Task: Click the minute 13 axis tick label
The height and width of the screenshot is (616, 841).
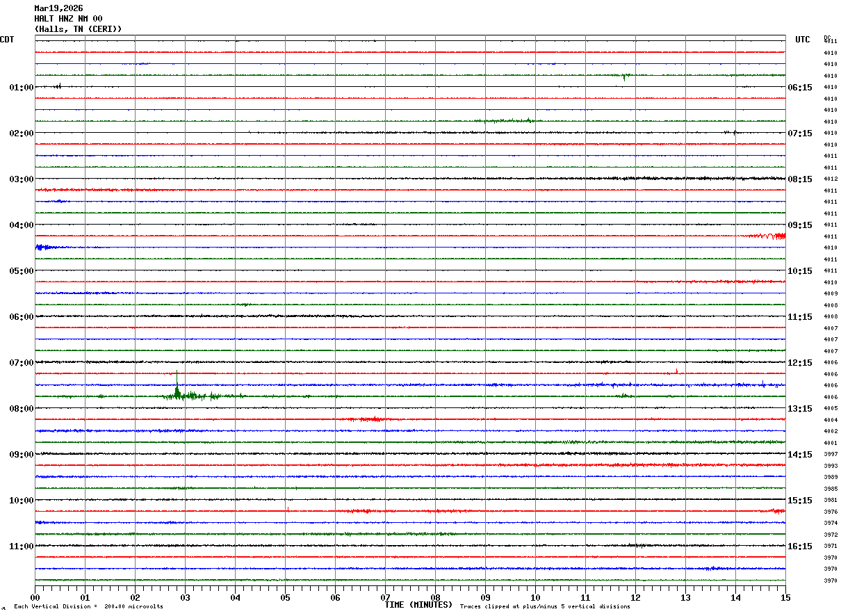Action: pos(685,597)
